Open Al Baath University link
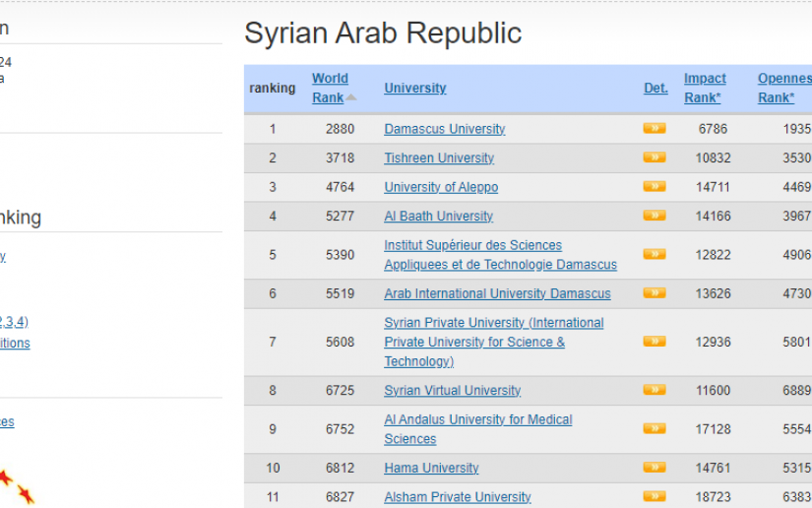Viewport: 812px width, 508px height. coord(438,216)
